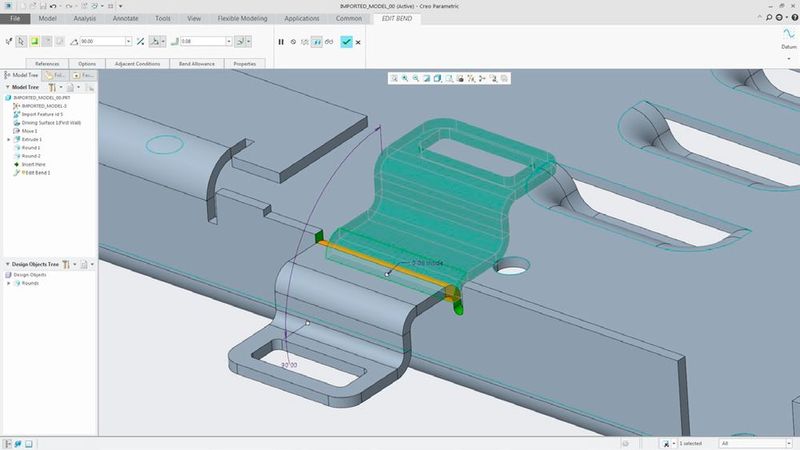Screen dimensions: 800x450
Task: Click the leftmost bend reference icon
Action: pos(9,41)
